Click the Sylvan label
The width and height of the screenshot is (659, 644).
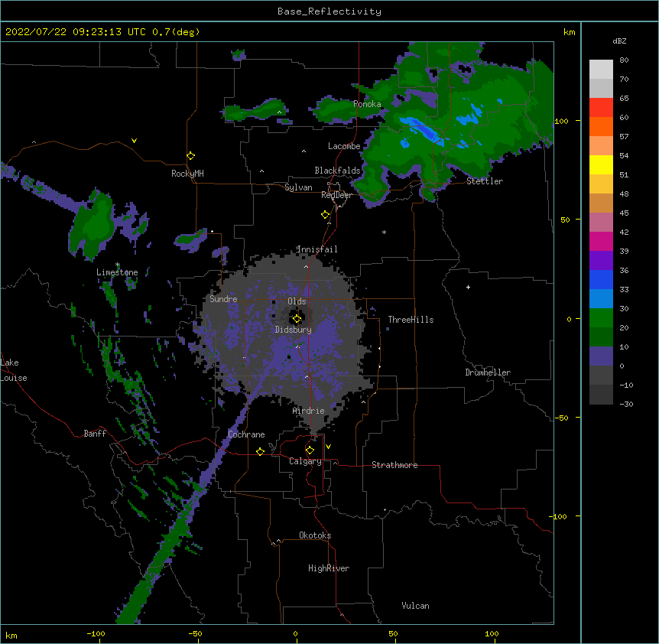(298, 187)
